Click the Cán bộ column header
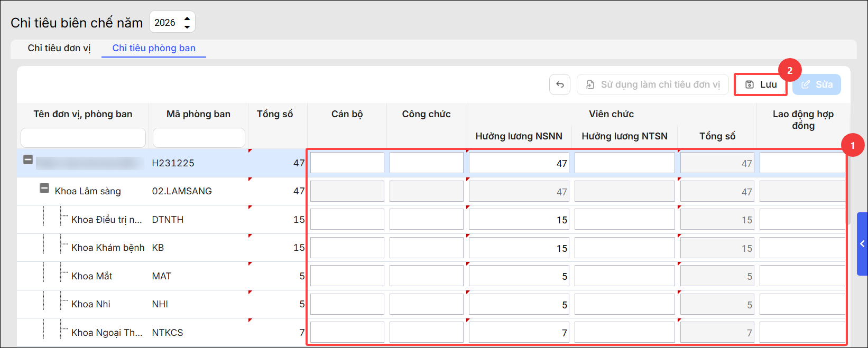This screenshot has height=348, width=868. tap(347, 114)
